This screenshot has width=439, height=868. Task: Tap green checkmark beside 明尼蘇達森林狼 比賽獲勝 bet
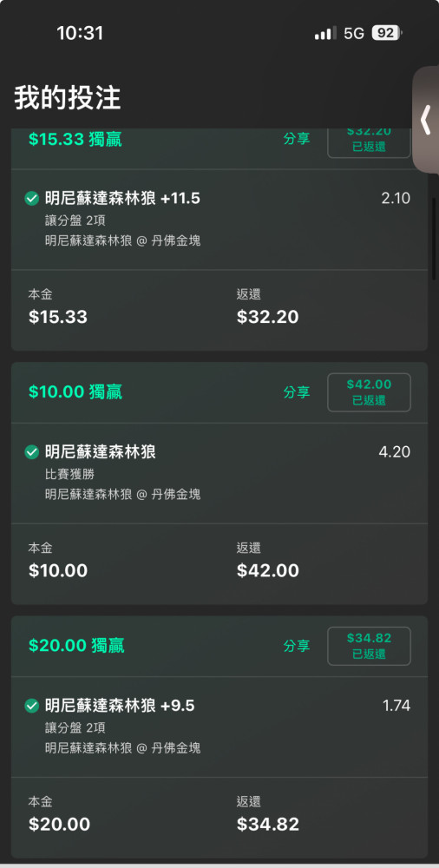(32, 452)
